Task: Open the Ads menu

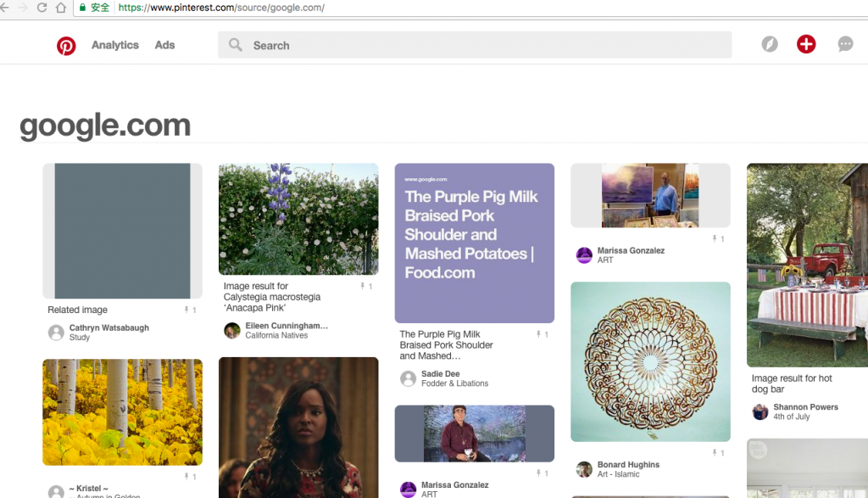Action: click(165, 45)
